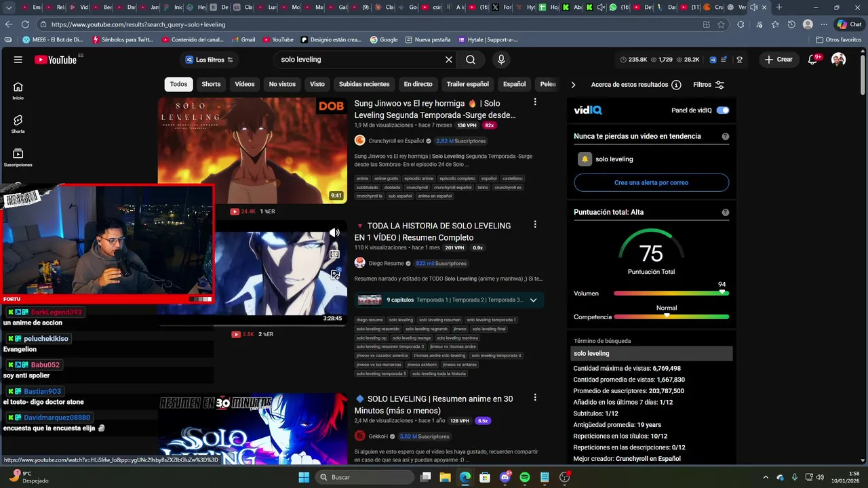
Task: Click the vidIQ logo in stats bar
Action: [713, 60]
